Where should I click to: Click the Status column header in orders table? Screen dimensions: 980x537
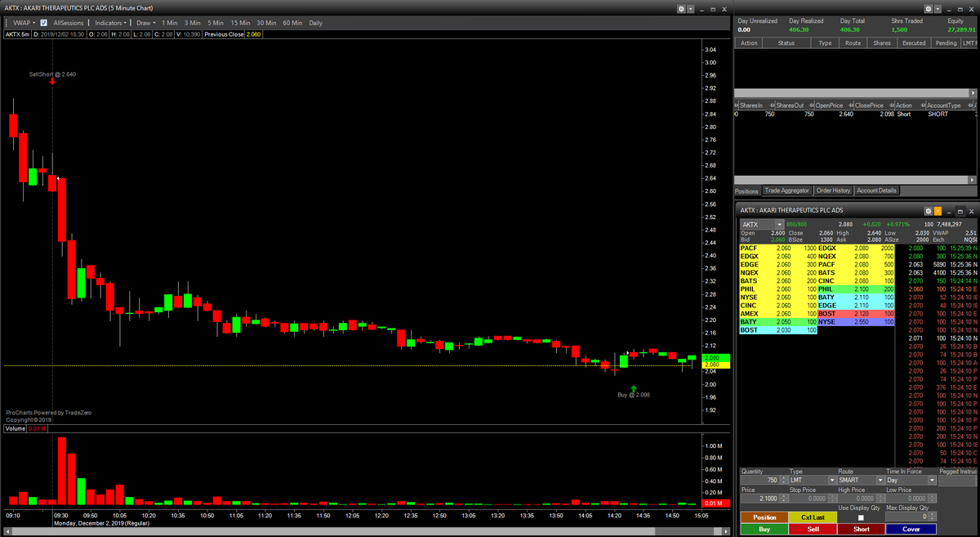click(786, 43)
